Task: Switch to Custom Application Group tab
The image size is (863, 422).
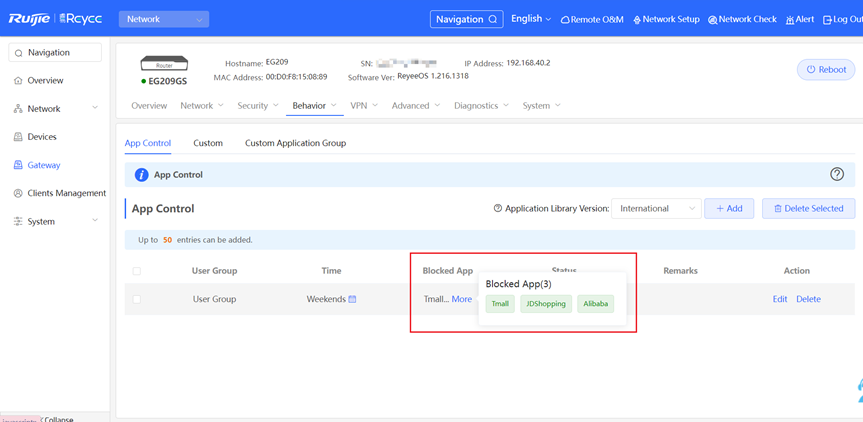Action: tap(295, 143)
